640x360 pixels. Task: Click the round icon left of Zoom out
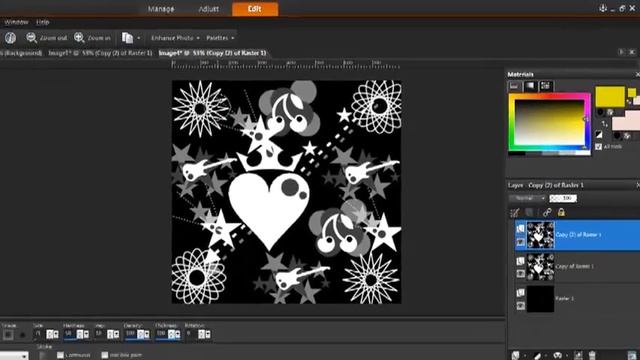click(11, 38)
